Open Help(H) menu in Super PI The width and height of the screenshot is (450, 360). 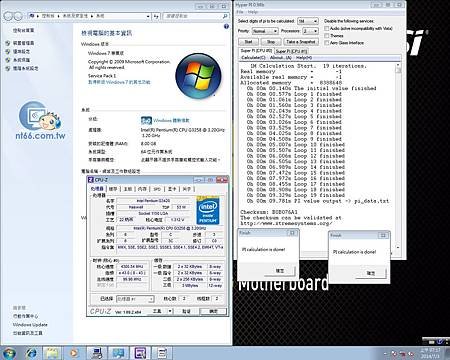304,58
